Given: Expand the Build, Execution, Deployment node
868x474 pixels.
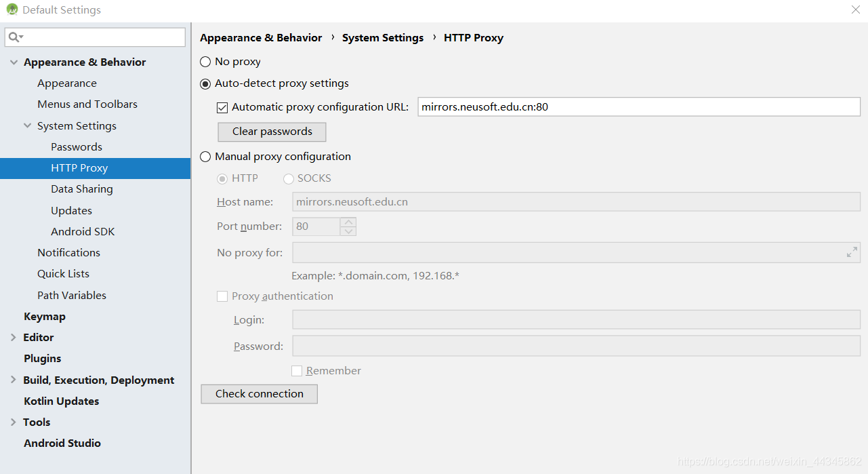Looking at the screenshot, I should (x=14, y=380).
